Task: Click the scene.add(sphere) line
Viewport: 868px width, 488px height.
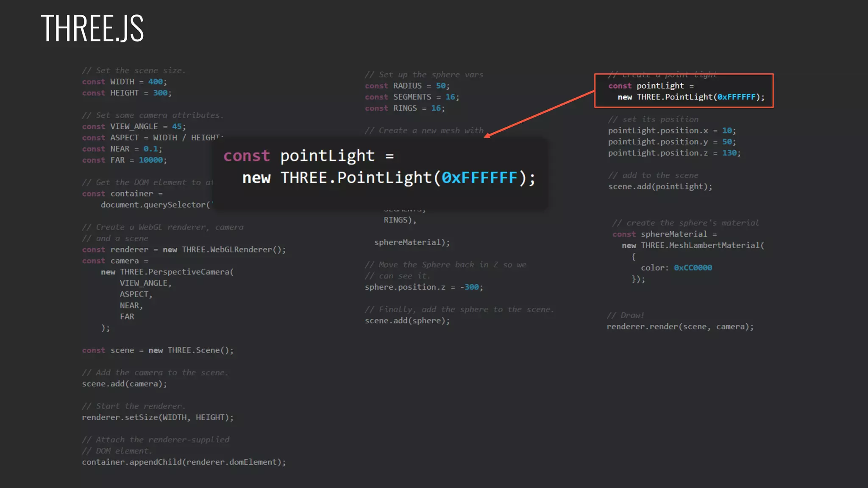Action: pos(407,321)
